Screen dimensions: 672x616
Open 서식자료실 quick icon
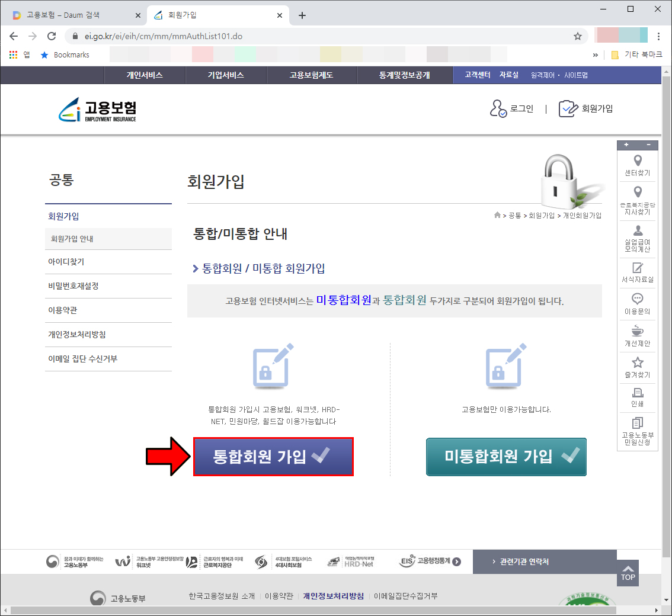(x=637, y=273)
